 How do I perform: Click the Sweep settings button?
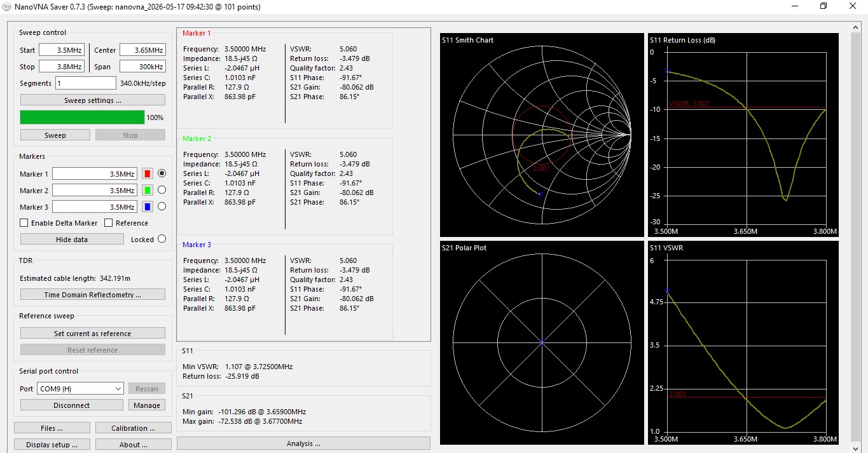point(93,100)
